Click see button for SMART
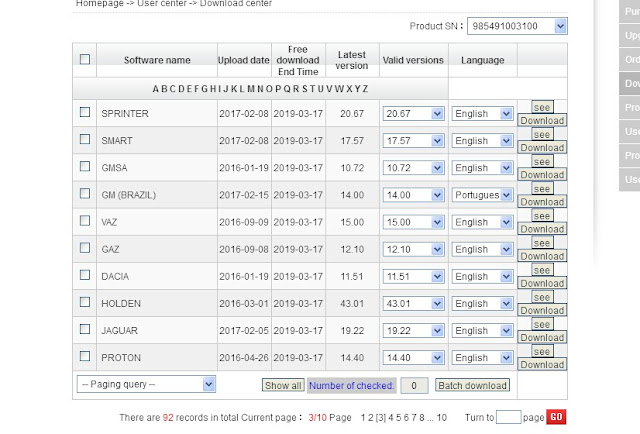The height and width of the screenshot is (434, 640). pyautogui.click(x=542, y=134)
